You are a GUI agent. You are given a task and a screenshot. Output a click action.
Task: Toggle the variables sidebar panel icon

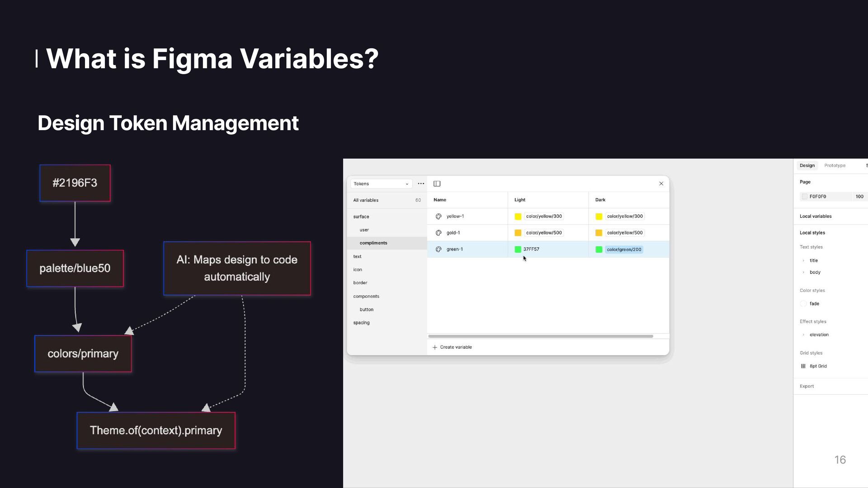coord(437,183)
